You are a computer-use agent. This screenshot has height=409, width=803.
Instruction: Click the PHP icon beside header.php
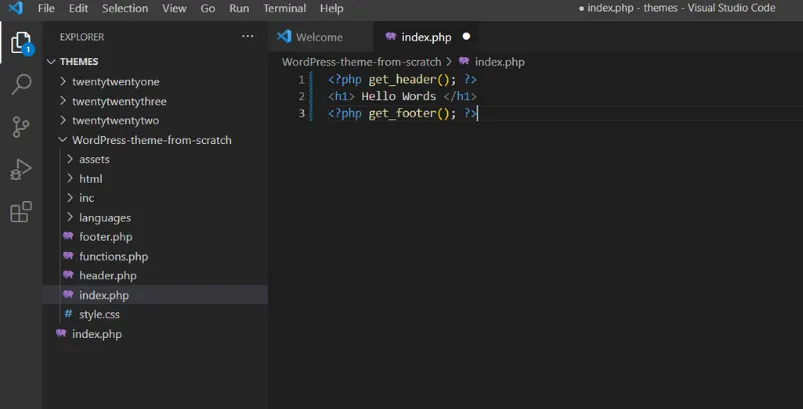[68, 275]
